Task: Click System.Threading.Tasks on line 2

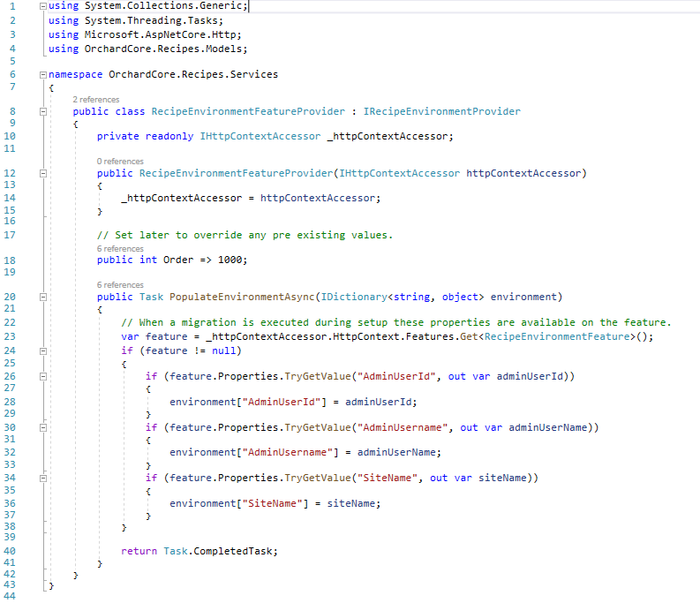Action: [x=151, y=20]
